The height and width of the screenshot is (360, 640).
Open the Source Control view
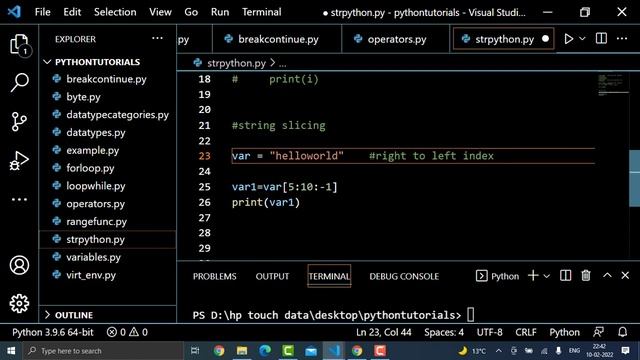click(19, 121)
